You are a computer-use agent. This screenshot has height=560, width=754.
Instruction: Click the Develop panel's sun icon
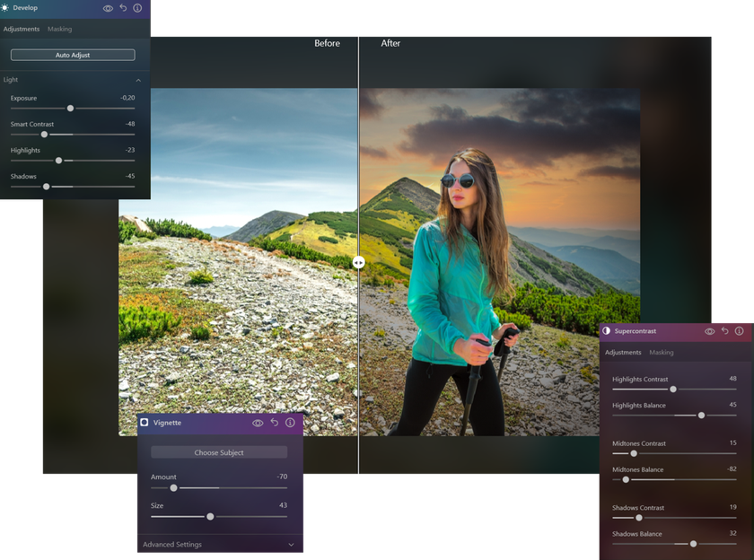5,8
